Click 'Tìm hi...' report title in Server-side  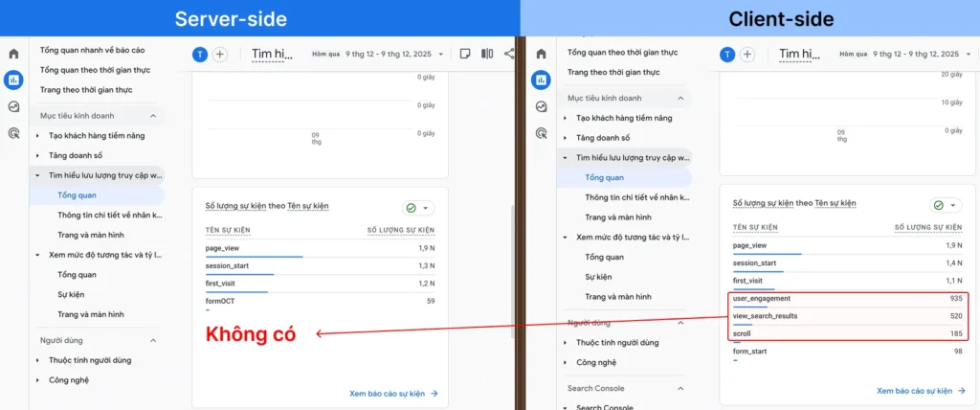(272, 55)
